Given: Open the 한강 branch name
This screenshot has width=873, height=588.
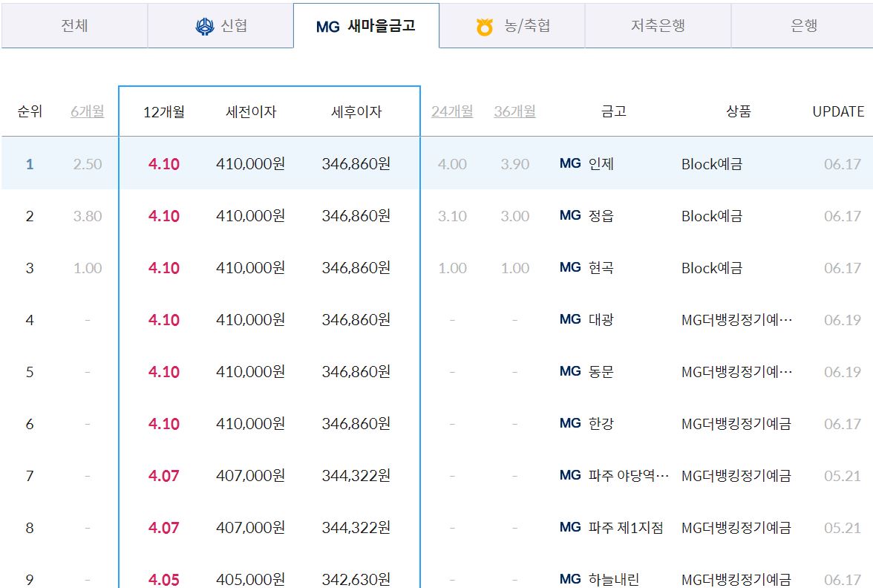Looking at the screenshot, I should point(601,423).
